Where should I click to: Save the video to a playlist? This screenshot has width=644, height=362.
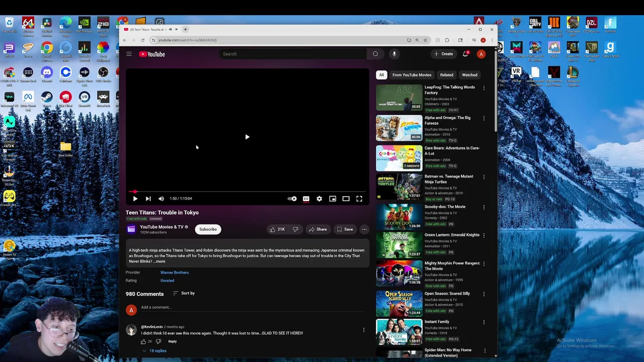pyautogui.click(x=345, y=229)
